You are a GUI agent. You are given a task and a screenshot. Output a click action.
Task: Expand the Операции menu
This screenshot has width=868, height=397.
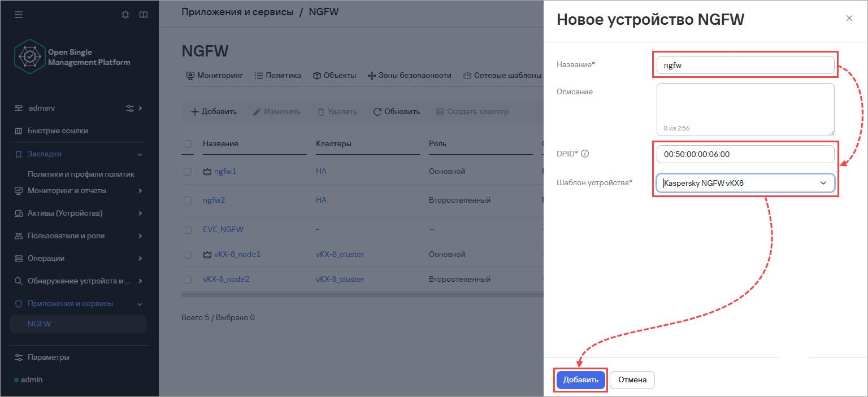[140, 259]
